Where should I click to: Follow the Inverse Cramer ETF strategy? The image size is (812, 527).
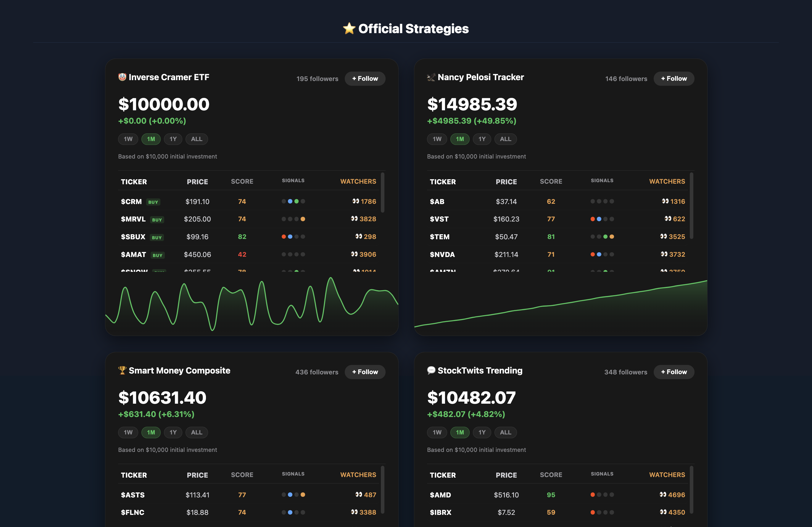click(365, 79)
